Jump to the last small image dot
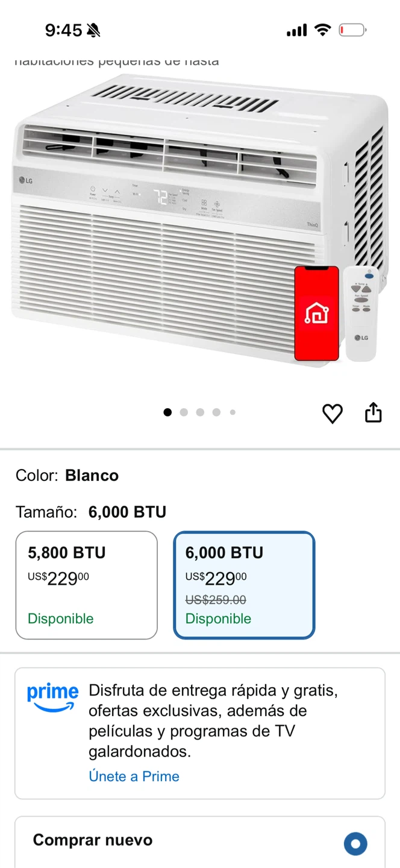 pos(233,412)
